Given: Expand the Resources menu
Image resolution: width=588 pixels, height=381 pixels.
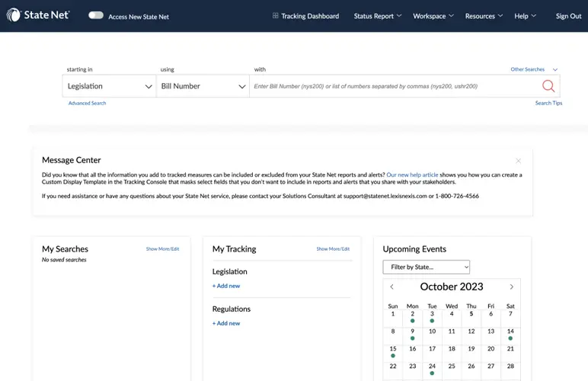Looking at the screenshot, I should click(x=484, y=16).
